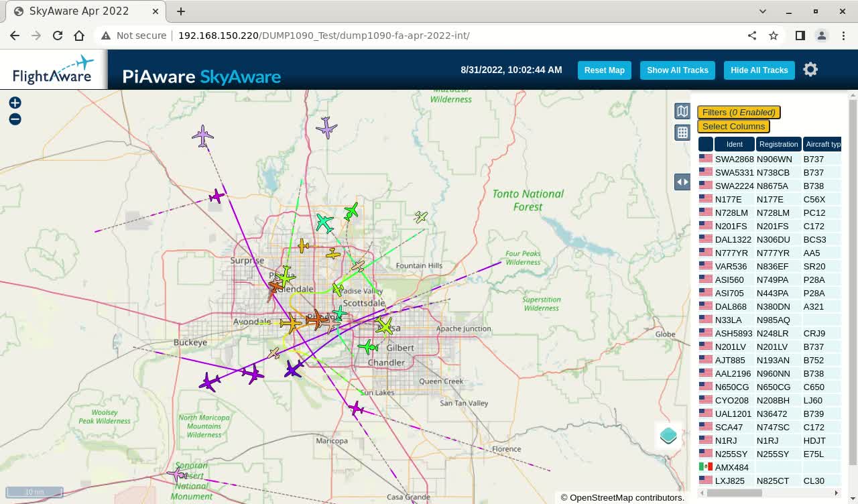
Task: Sort by the flag column header
Action: pos(706,144)
